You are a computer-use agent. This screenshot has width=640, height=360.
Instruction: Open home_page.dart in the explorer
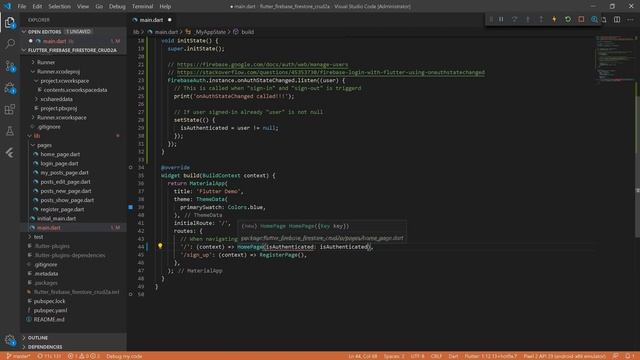click(60, 154)
